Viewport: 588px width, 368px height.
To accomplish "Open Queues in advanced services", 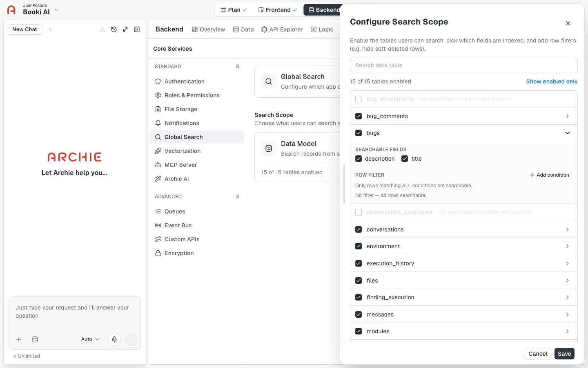I will coord(197,211).
